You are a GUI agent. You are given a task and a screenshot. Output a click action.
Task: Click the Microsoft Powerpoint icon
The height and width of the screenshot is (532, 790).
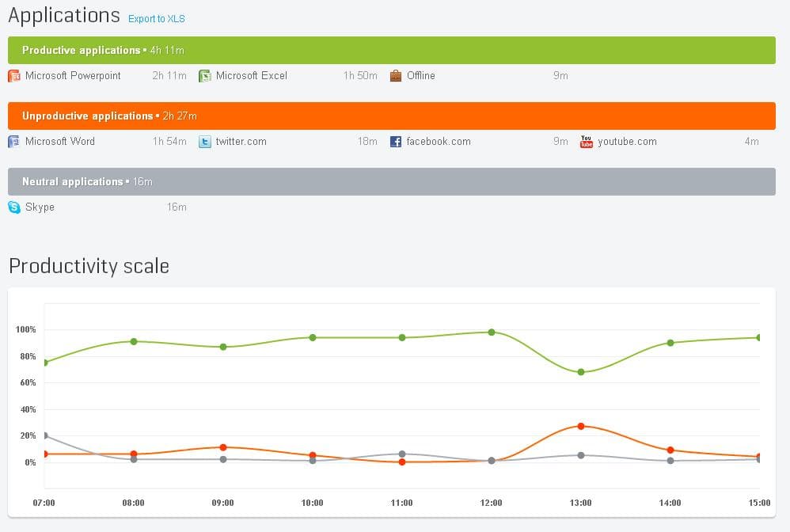coord(14,76)
